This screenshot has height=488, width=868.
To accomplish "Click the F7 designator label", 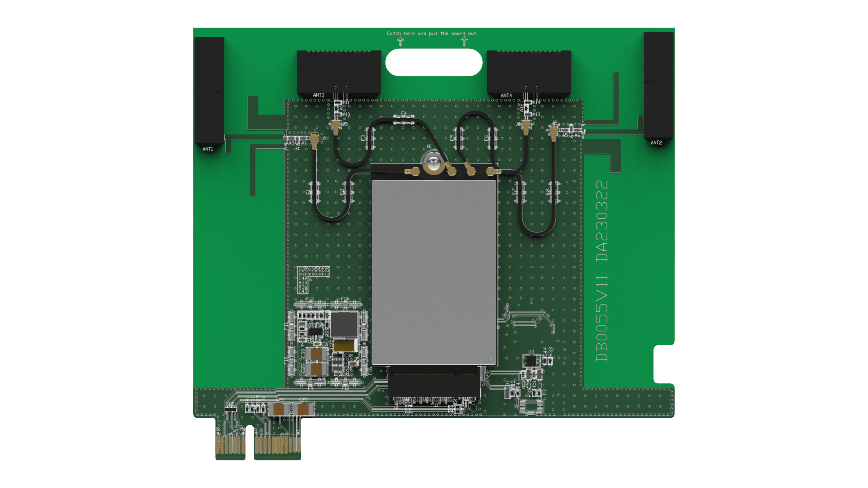I will [x=513, y=191].
